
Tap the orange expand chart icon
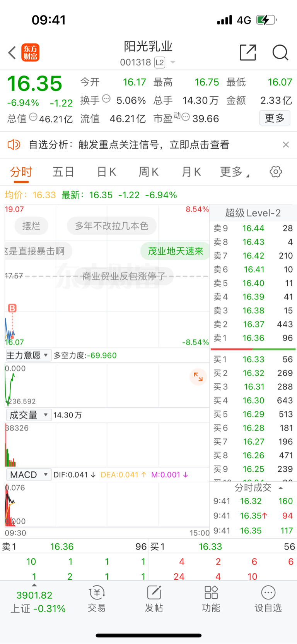[198, 376]
